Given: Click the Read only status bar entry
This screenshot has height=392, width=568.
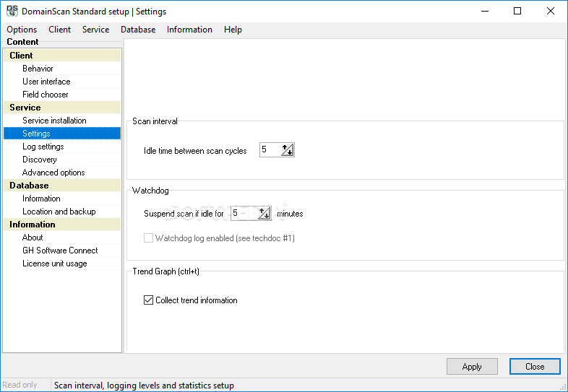Looking at the screenshot, I should tap(20, 385).
